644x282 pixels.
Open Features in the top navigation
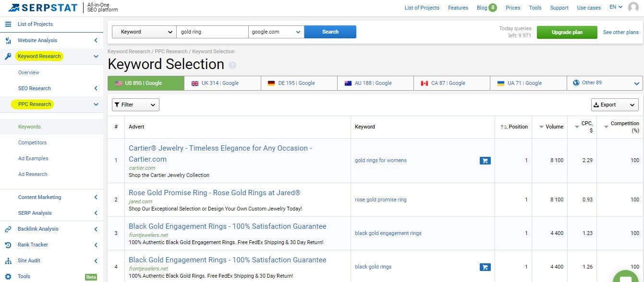pos(458,8)
